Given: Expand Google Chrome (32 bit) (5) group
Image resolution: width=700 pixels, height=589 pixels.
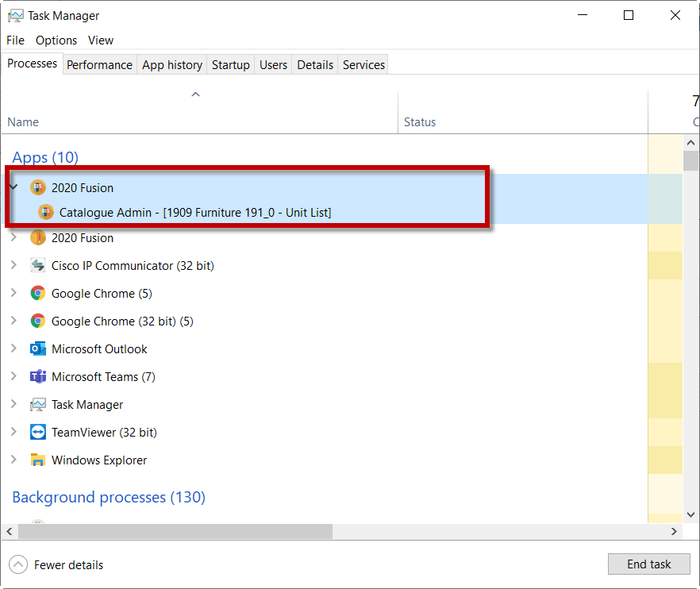Looking at the screenshot, I should coord(13,320).
